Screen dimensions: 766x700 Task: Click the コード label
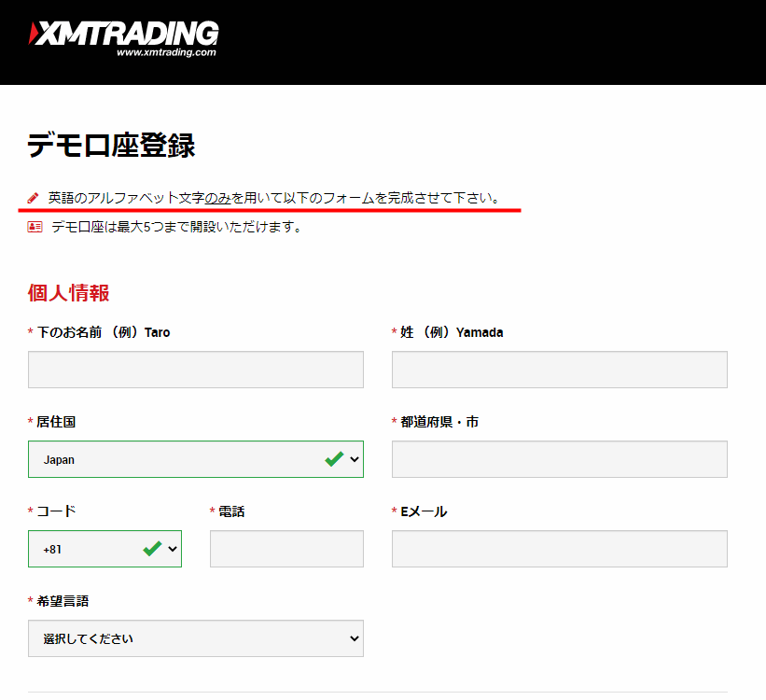57,511
